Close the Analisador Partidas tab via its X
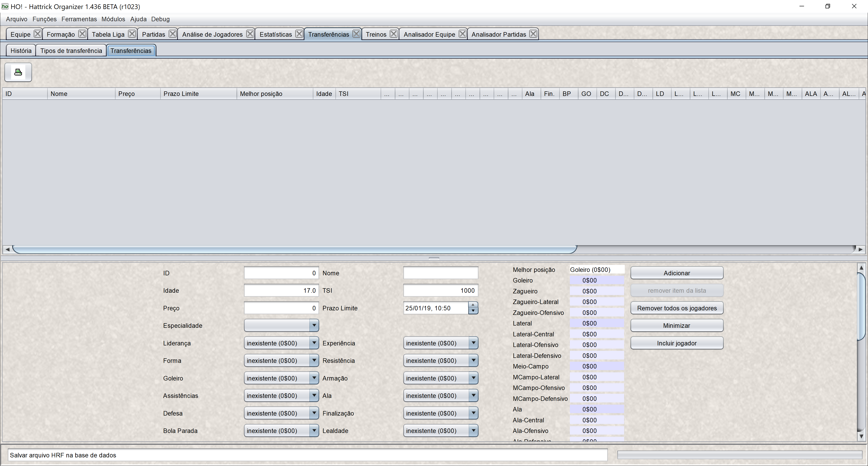 tap(533, 33)
